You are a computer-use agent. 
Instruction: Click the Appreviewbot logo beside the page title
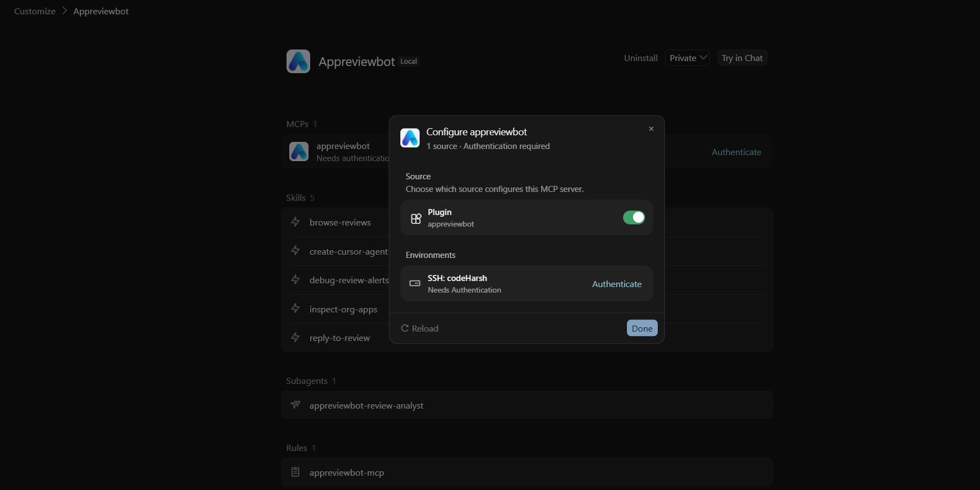click(298, 61)
